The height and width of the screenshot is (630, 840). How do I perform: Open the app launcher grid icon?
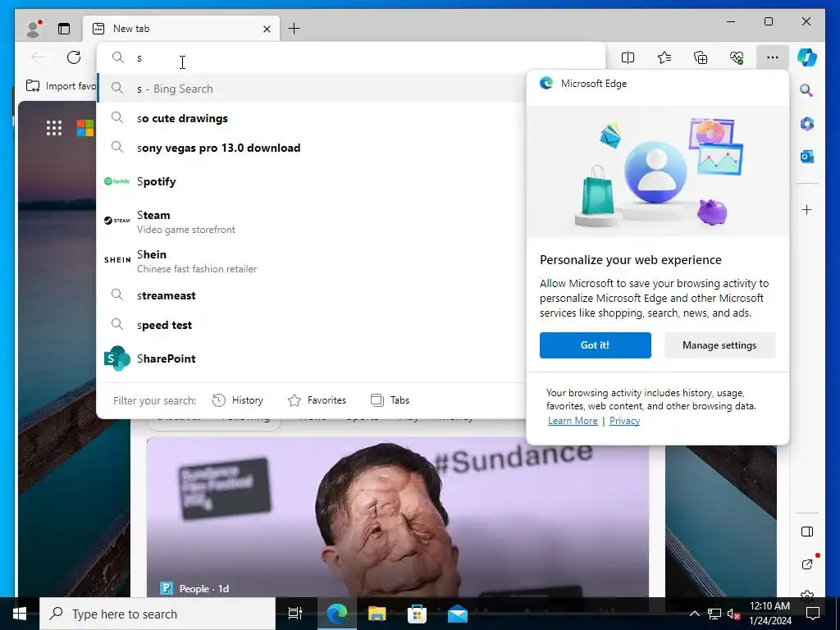54,128
